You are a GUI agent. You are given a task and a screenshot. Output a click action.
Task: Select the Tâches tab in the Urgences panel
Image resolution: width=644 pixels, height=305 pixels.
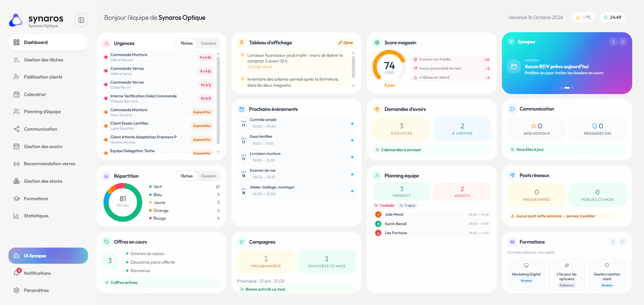pos(186,43)
